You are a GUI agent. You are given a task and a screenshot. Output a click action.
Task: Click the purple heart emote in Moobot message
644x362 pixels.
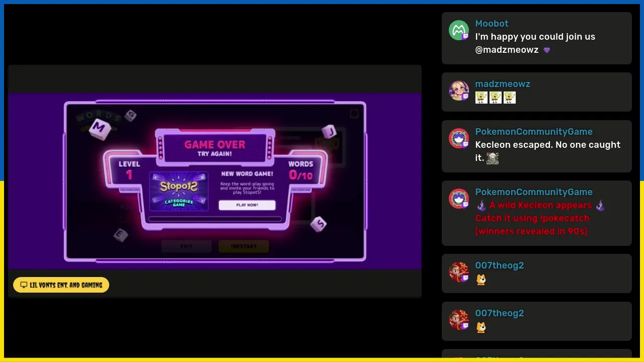(547, 50)
